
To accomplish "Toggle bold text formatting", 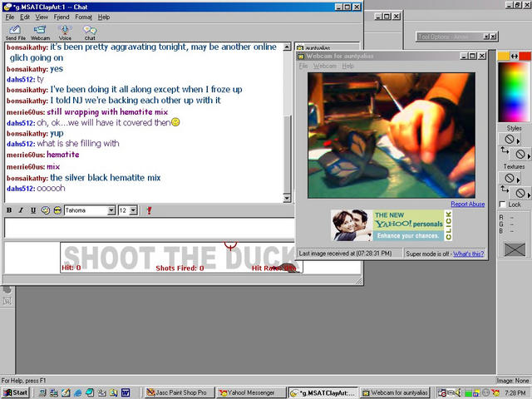I will pyautogui.click(x=9, y=210).
